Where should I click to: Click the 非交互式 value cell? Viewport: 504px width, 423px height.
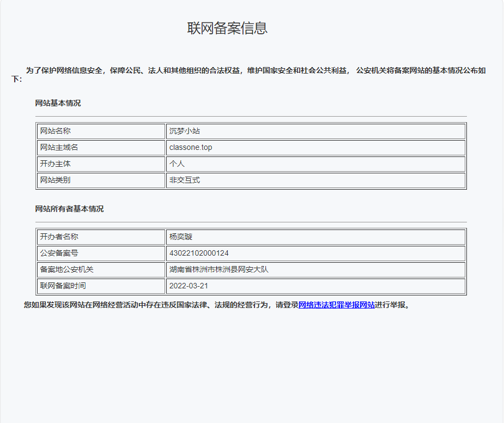tap(315, 180)
